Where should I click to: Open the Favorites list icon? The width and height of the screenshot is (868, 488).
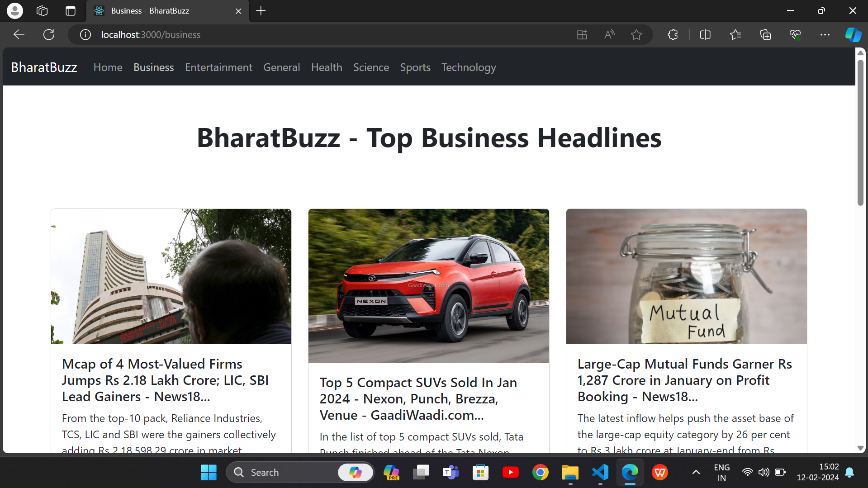click(735, 35)
